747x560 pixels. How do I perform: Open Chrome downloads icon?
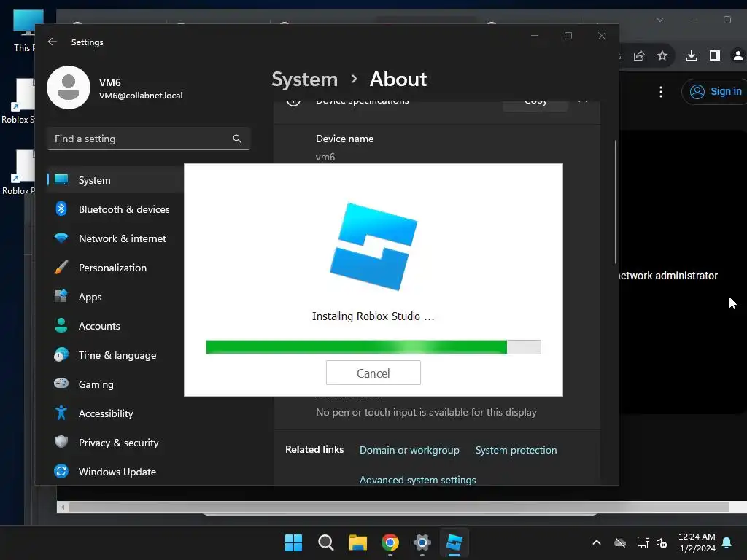(692, 55)
